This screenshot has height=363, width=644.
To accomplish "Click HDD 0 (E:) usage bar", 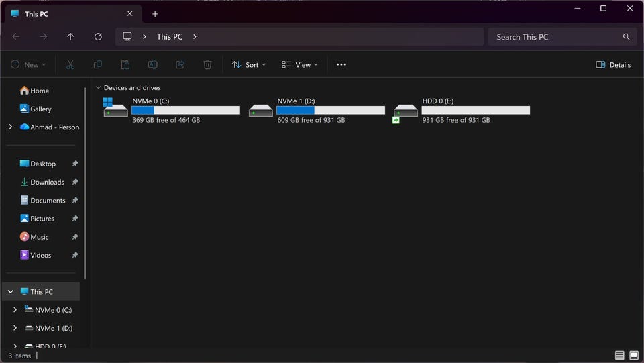I will coord(476,110).
